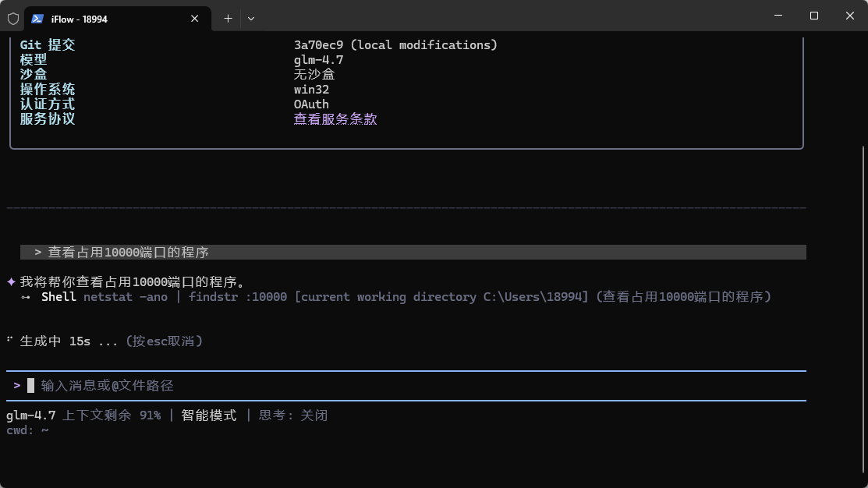Expand the new tab profile dropdown chevron
The width and height of the screenshot is (868, 488).
251,18
